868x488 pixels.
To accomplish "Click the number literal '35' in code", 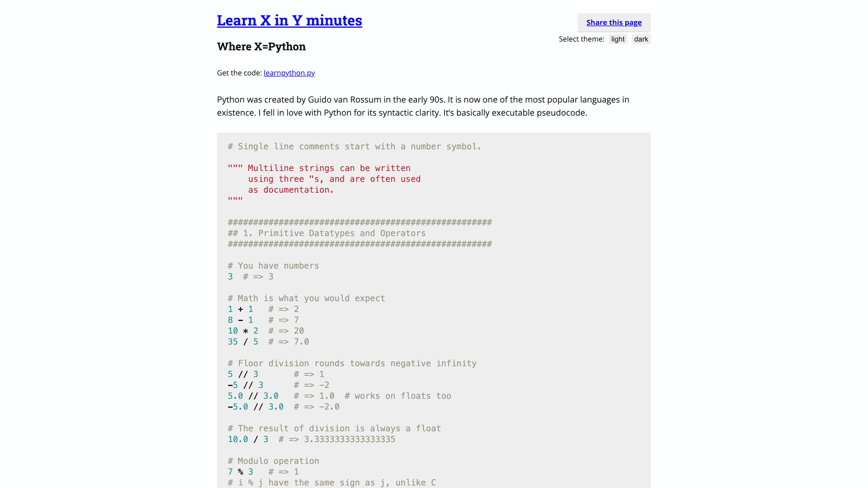I will (232, 342).
